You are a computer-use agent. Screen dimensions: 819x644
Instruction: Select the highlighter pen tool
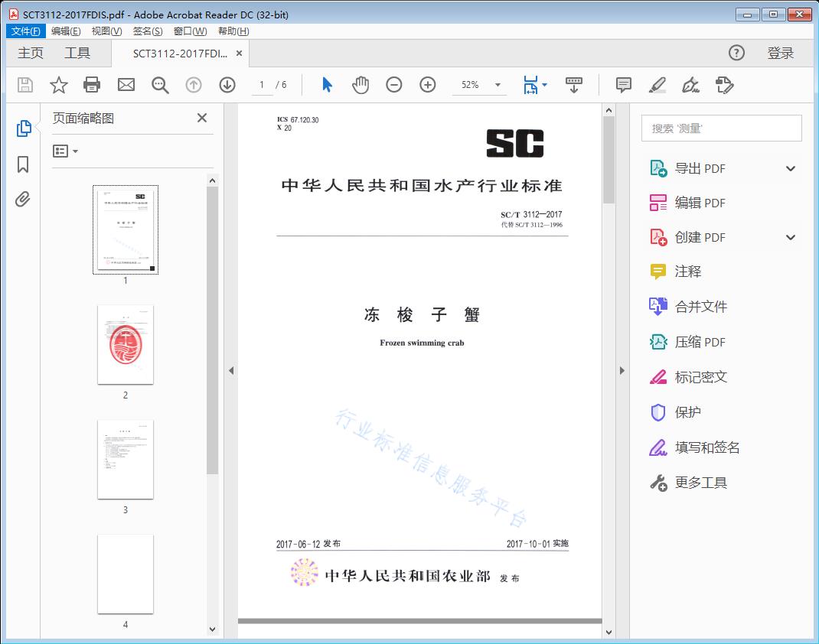point(657,85)
